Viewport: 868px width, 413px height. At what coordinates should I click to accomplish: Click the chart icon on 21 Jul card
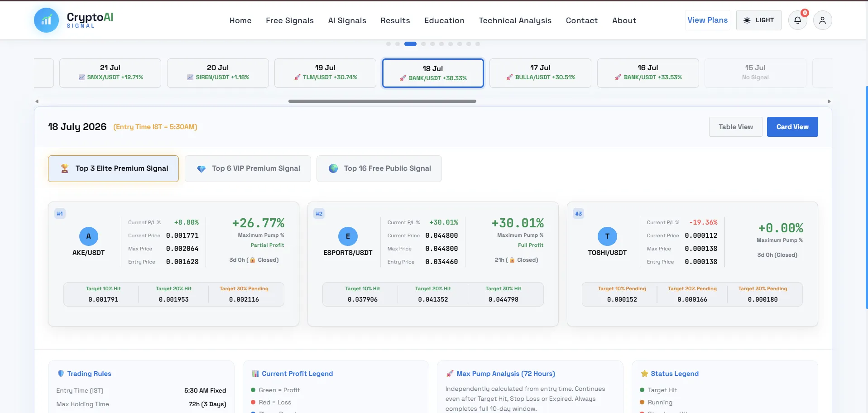tap(82, 77)
